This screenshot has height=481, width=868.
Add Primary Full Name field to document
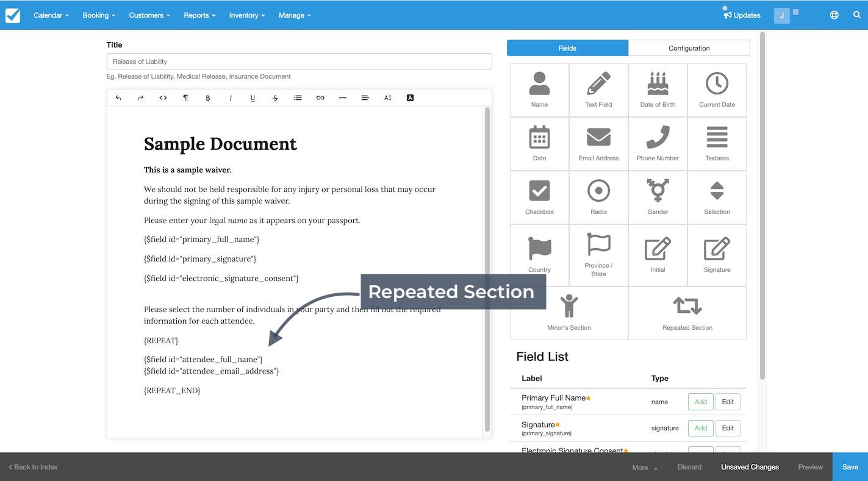[701, 402]
